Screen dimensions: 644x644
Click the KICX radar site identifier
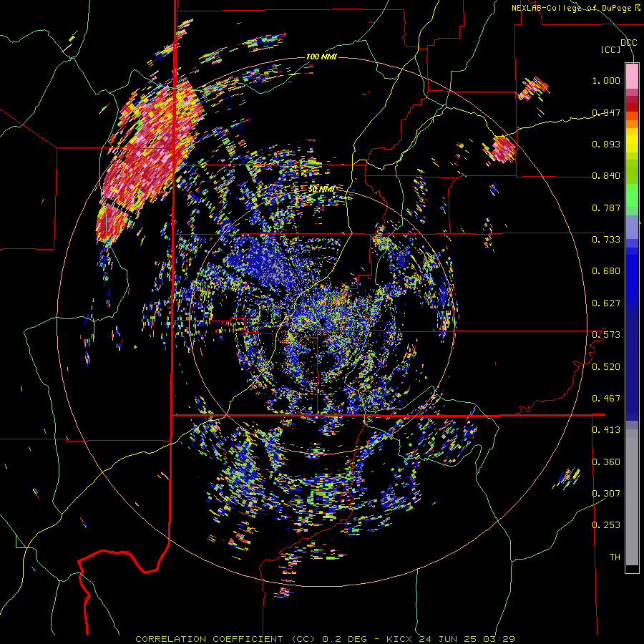click(x=400, y=639)
